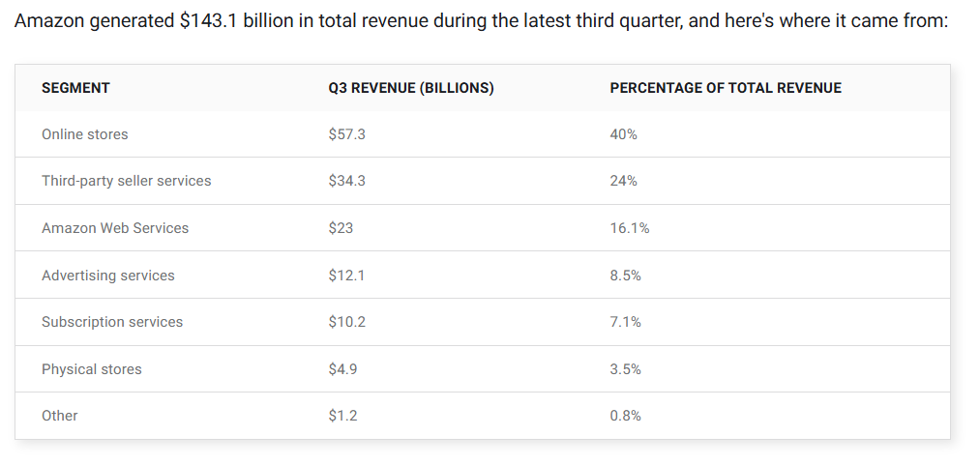
Task: Select the 40% percentage cell
Action: coord(623,134)
